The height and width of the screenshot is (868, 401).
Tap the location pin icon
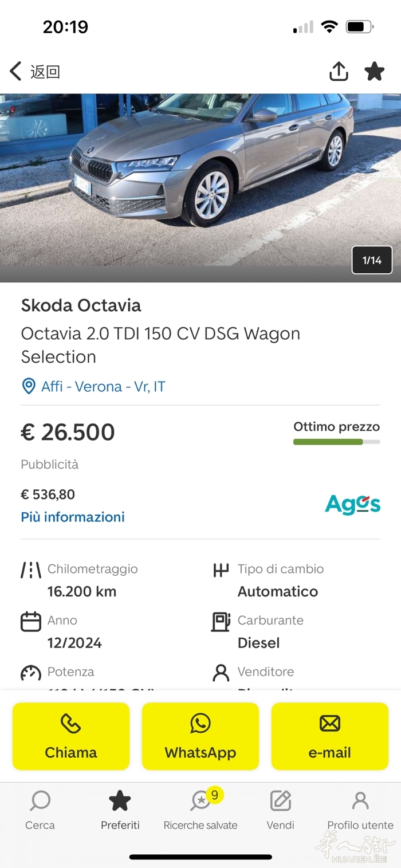coord(28,387)
